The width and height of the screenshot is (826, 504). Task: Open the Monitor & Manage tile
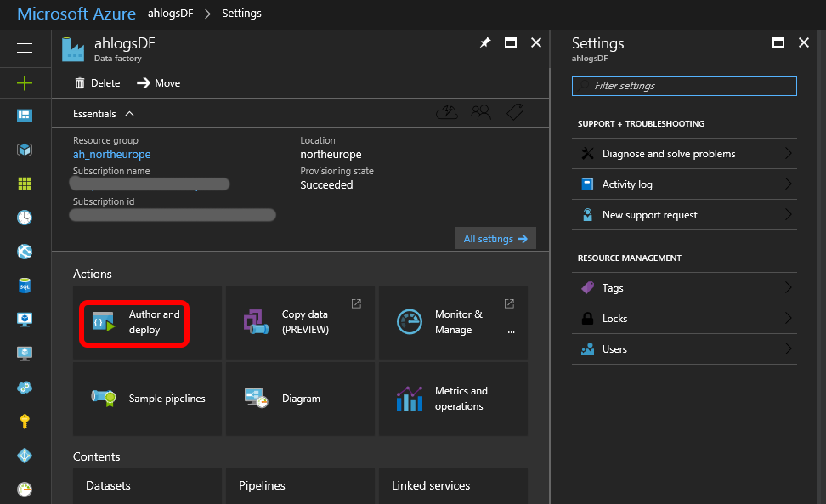click(453, 322)
